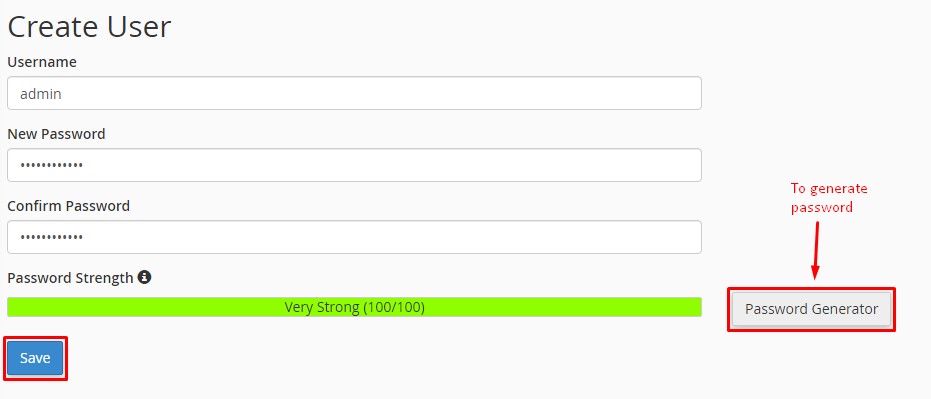Save the new user

click(35, 358)
